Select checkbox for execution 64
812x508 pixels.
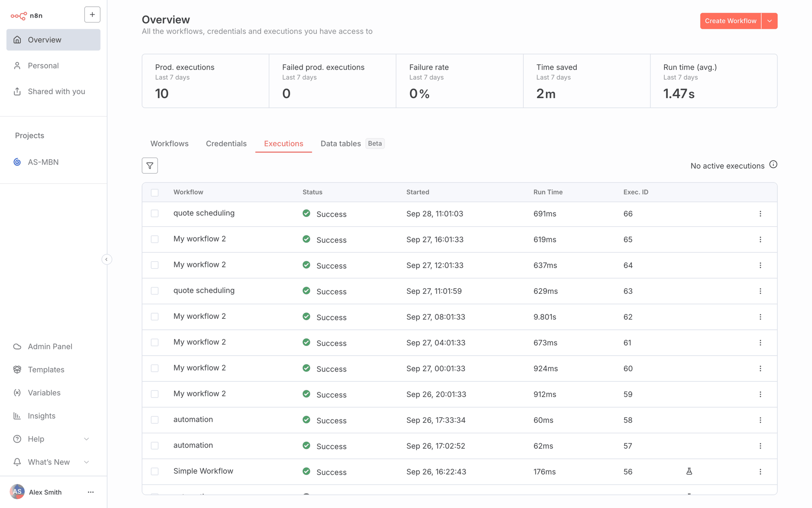point(155,265)
